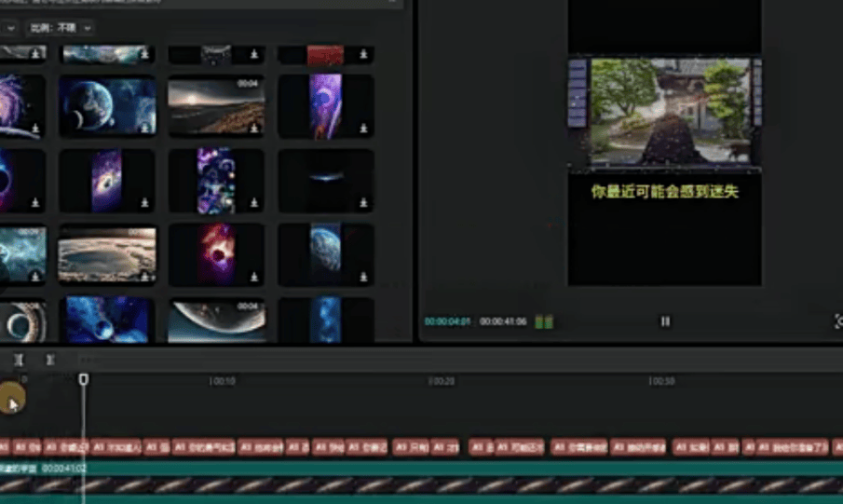Image resolution: width=843 pixels, height=504 pixels.
Task: Pause the preview playback
Action: coord(665,321)
